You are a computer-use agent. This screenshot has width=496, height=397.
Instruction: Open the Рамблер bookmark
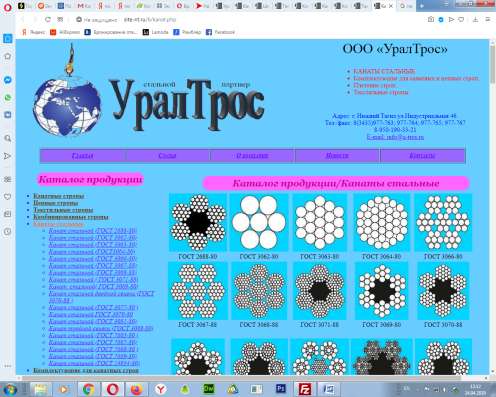(x=187, y=32)
